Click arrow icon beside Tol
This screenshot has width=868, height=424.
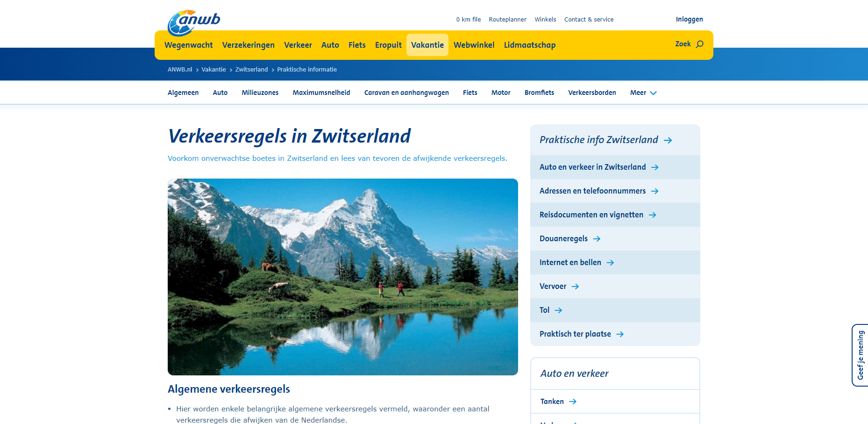click(558, 310)
